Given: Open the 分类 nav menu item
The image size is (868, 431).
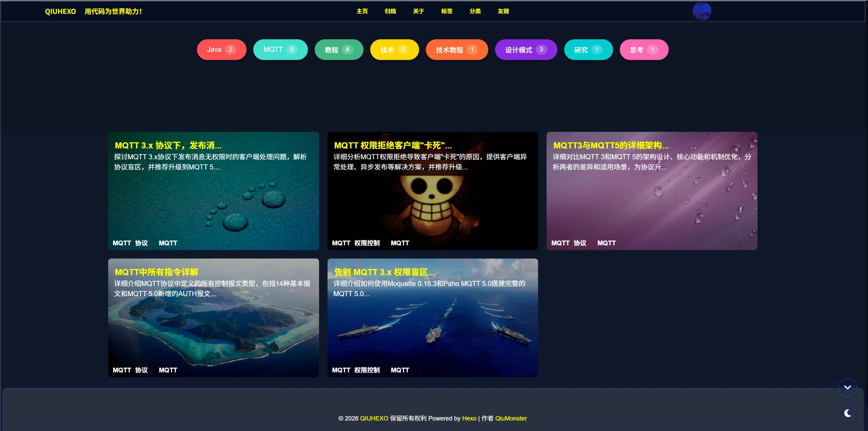Looking at the screenshot, I should point(475,11).
